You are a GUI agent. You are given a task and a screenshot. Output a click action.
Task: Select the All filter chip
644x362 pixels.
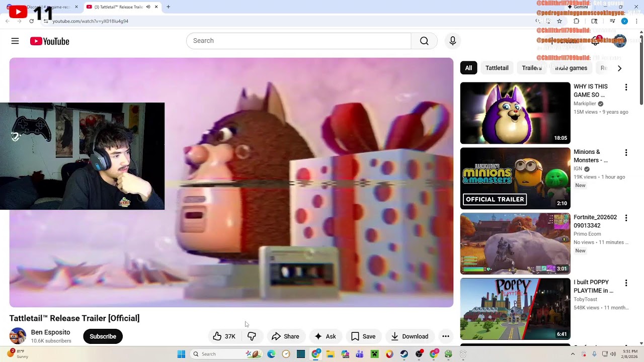pos(468,68)
